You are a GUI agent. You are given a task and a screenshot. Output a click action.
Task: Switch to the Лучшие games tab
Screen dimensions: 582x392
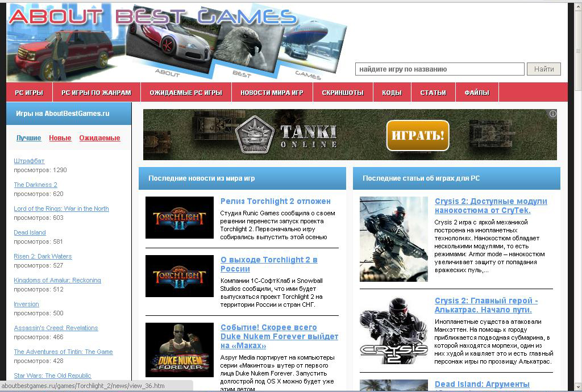tap(28, 138)
